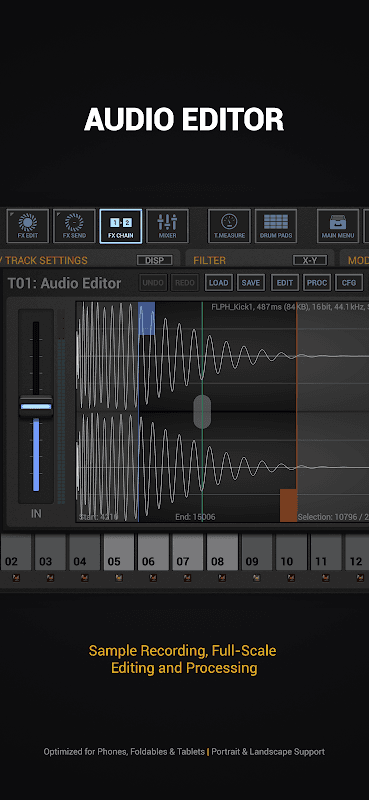This screenshot has width=369, height=800.
Task: Select track pad 11
Action: (x=326, y=553)
